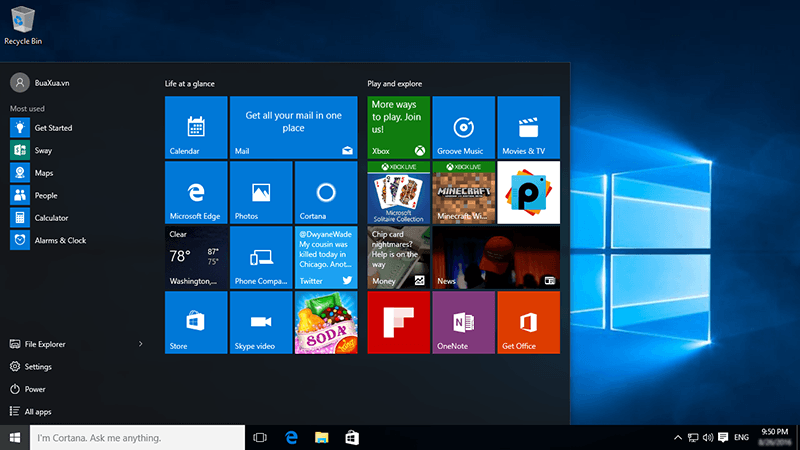Screen dimensions: 800x450
Task: Click the ENG language indicator
Action: click(x=741, y=437)
